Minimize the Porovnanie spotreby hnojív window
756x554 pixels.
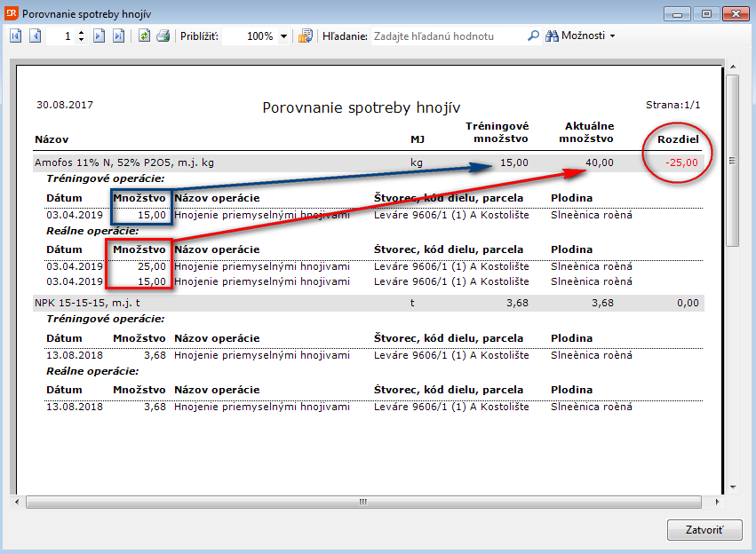pyautogui.click(x=677, y=13)
